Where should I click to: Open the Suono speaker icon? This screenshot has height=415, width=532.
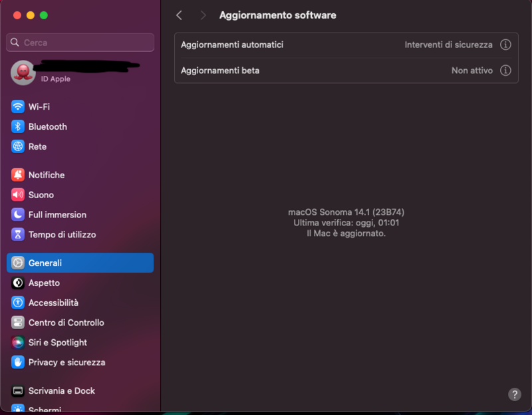(18, 195)
